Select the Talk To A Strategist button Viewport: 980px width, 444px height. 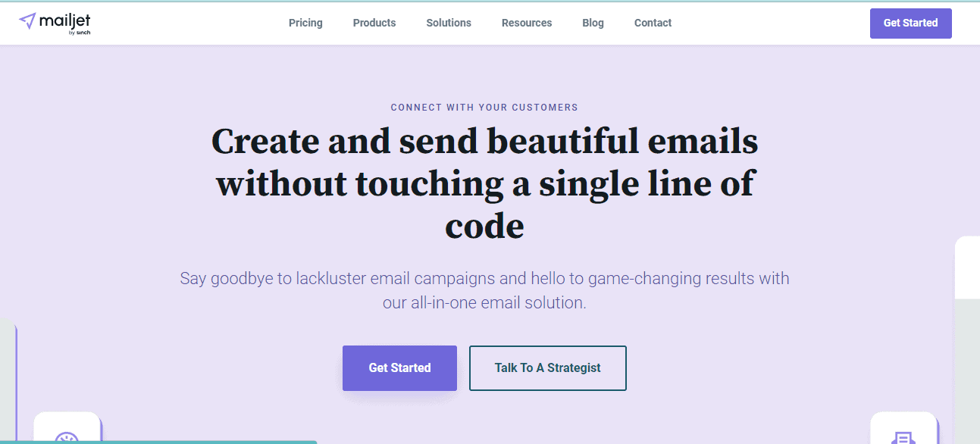click(x=548, y=368)
